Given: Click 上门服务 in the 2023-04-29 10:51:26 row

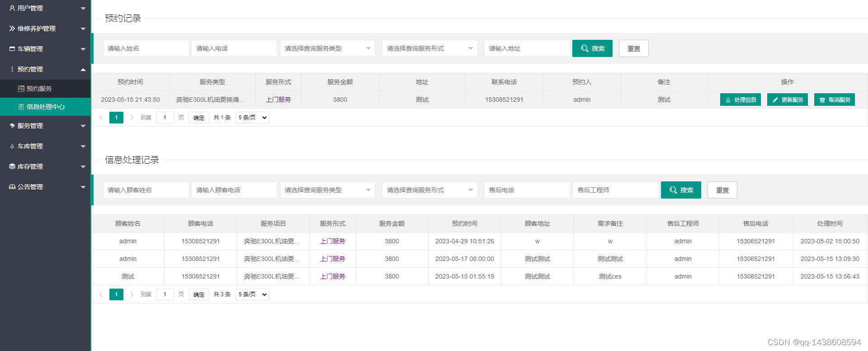Looking at the screenshot, I should point(333,241).
